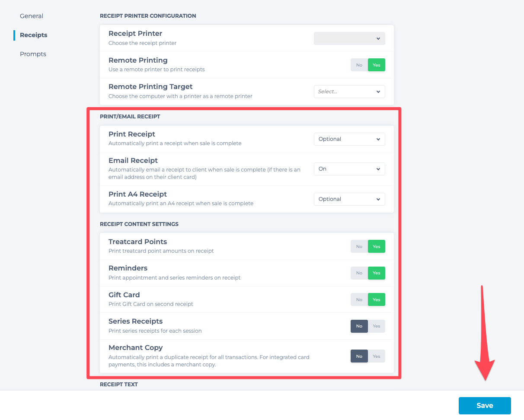The width and height of the screenshot is (524, 420).
Task: Open the Email Receipt dropdown
Action: tap(349, 169)
